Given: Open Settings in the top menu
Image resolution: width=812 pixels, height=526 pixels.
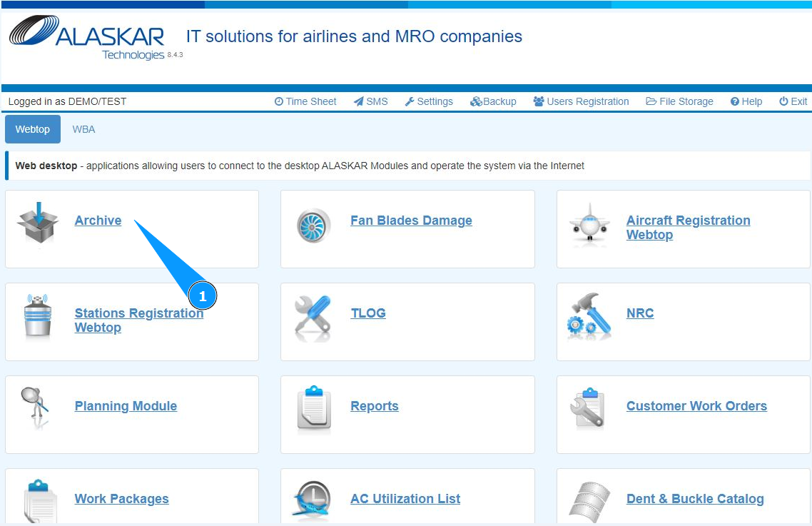Looking at the screenshot, I should click(x=429, y=101).
